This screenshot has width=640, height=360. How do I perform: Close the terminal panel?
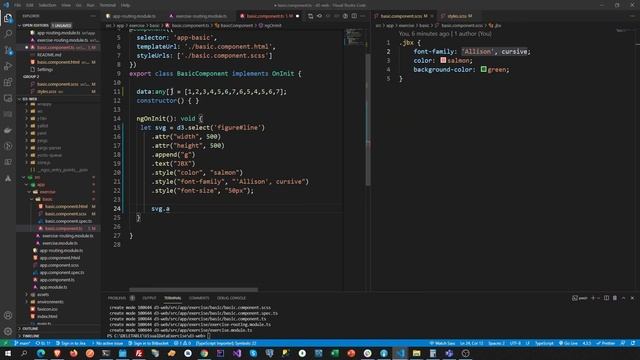pyautogui.click(x=632, y=298)
